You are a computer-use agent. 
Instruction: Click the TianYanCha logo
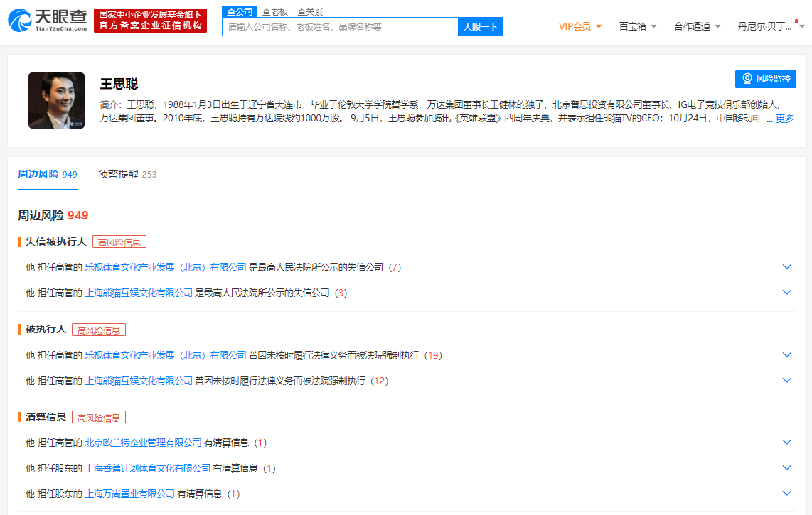coord(47,20)
